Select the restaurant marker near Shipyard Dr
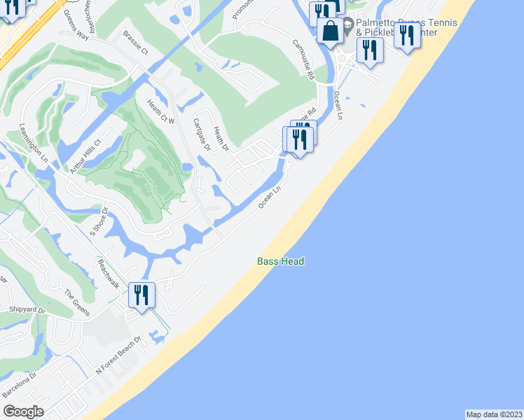Viewport: 524px width, 420px height. coord(142,295)
